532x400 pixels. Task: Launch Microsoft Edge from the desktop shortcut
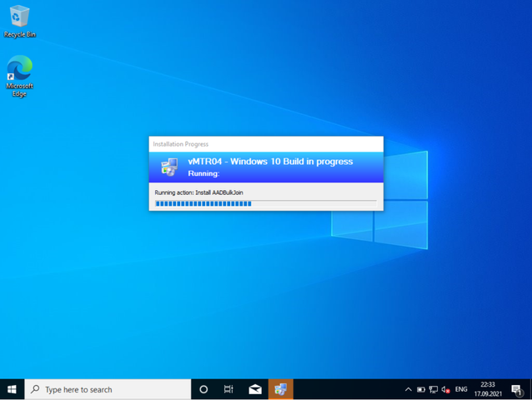[x=19, y=76]
